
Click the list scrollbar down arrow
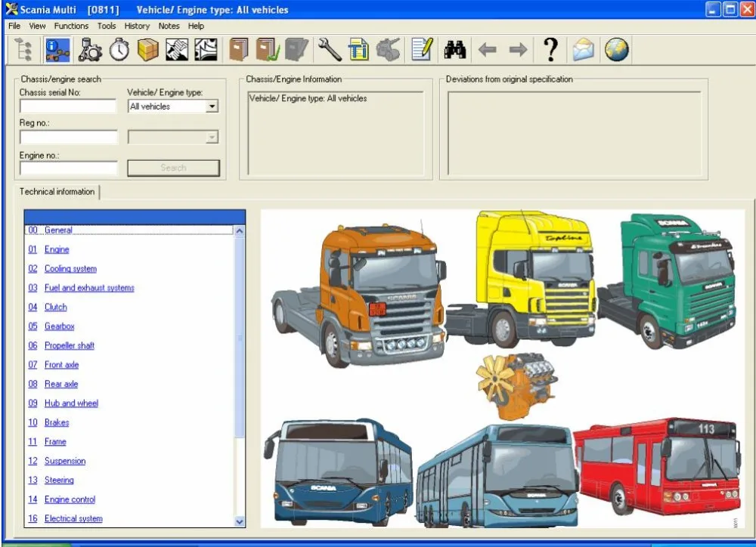(x=239, y=521)
